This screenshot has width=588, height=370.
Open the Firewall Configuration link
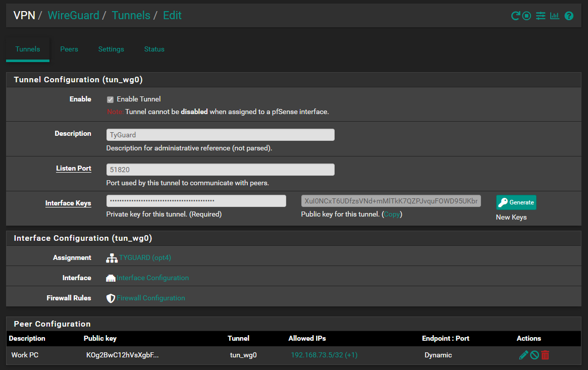151,298
